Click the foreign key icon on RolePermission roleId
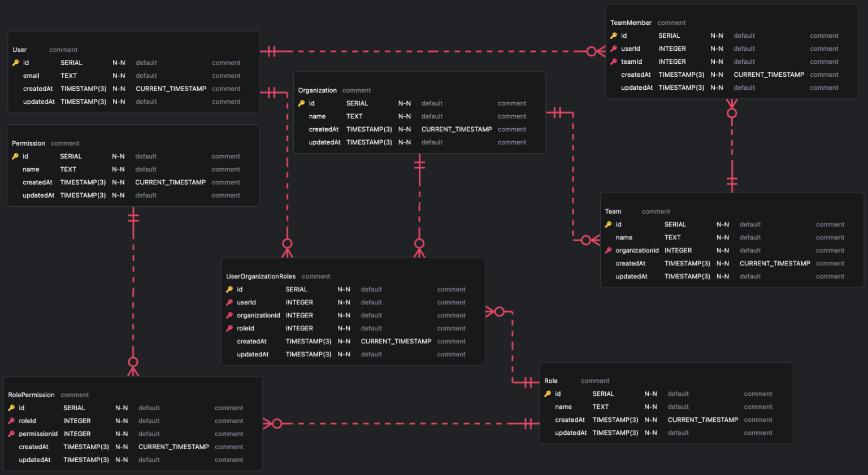The width and height of the screenshot is (868, 475). tap(12, 420)
